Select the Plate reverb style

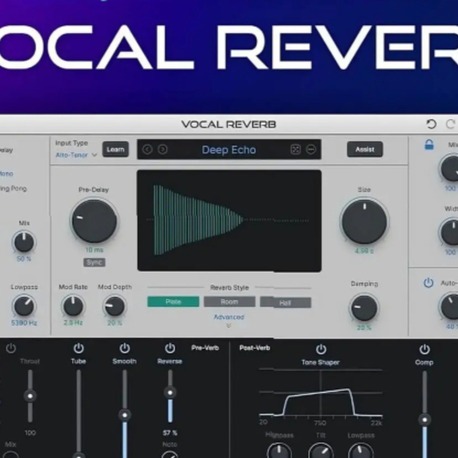click(x=173, y=302)
